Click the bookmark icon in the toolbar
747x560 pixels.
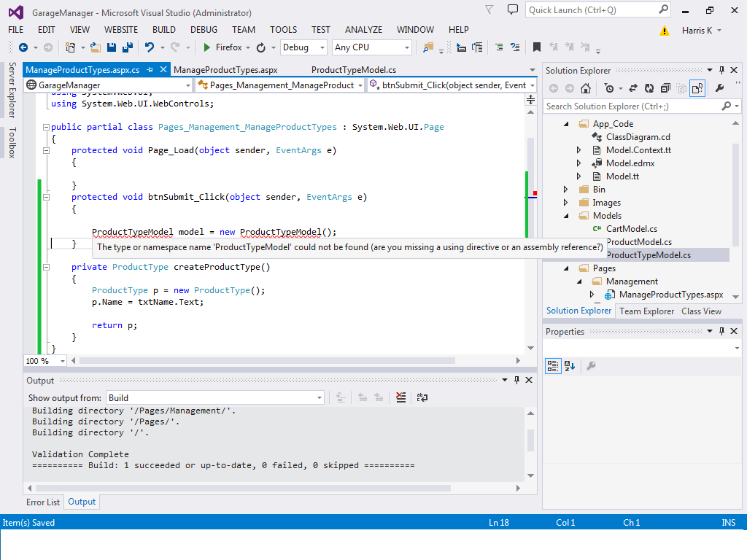(537, 47)
